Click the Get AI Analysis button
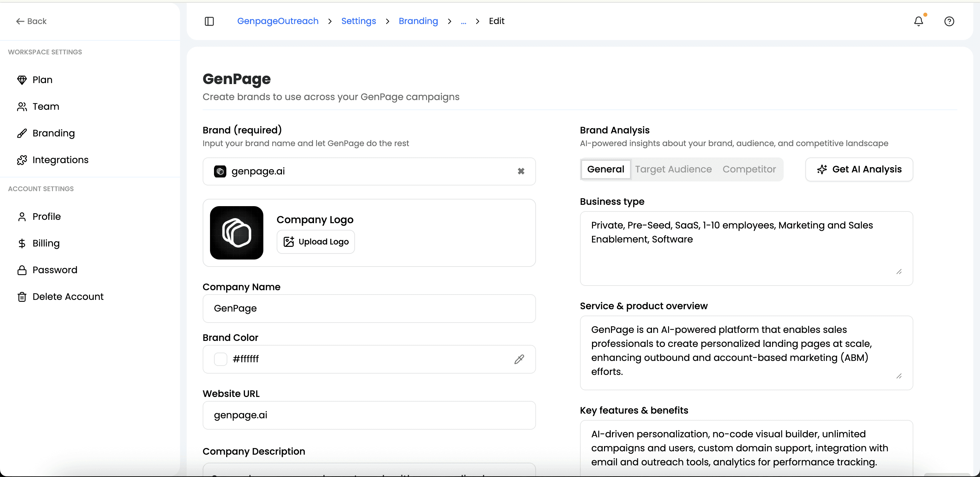 pos(859,169)
